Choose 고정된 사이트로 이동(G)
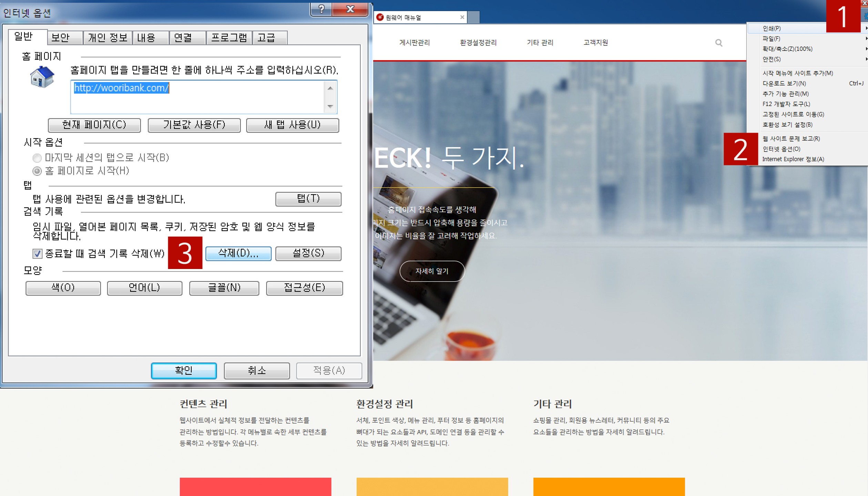 pos(807,114)
